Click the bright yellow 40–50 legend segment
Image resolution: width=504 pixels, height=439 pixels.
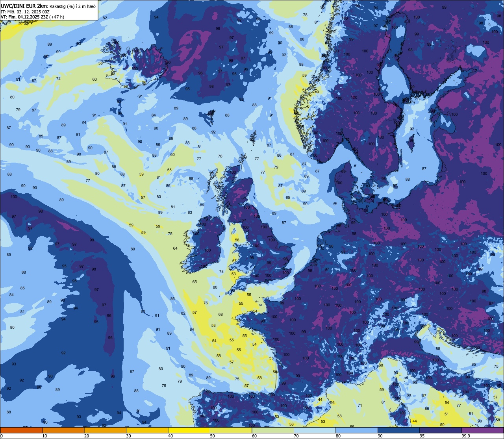tap(189, 430)
